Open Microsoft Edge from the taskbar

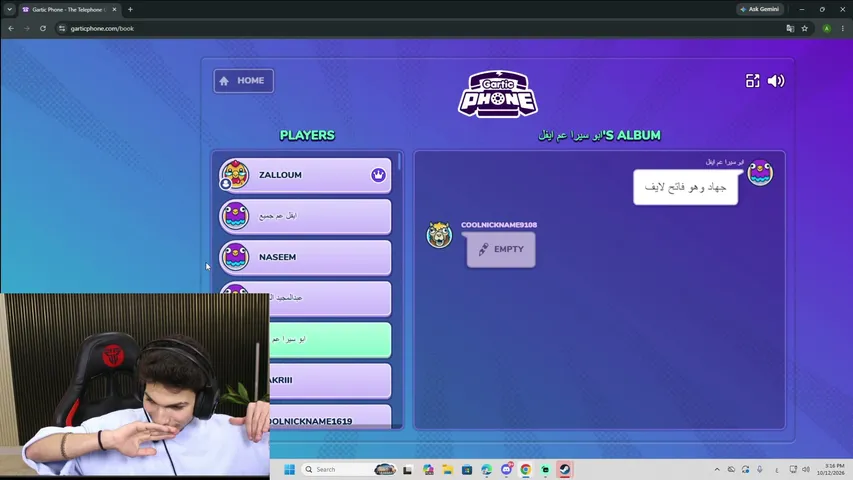[486, 469]
